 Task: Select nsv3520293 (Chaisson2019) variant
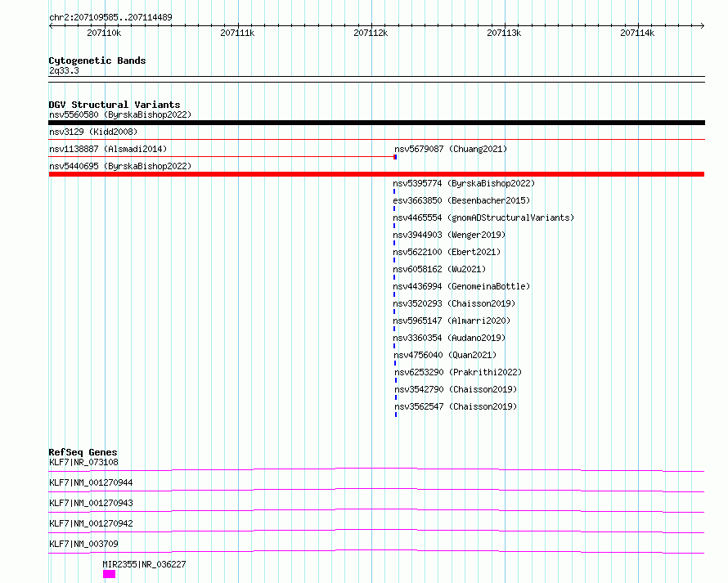454,303
